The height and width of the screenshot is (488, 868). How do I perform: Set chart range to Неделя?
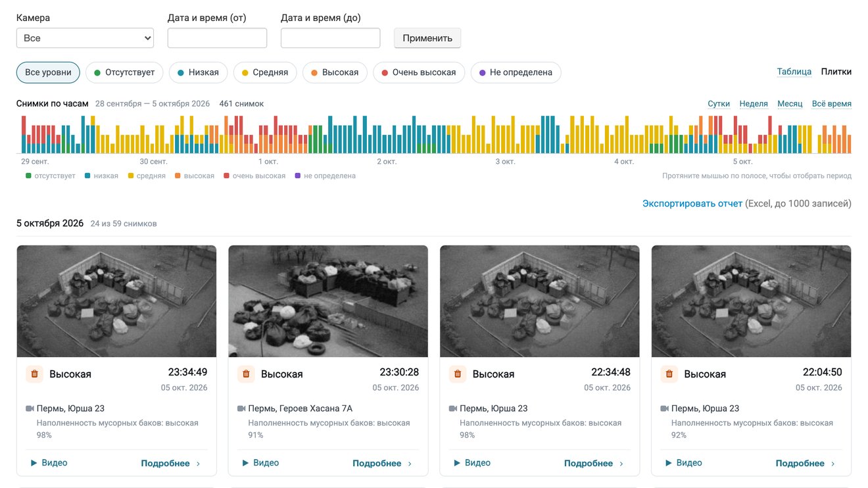[x=754, y=104]
